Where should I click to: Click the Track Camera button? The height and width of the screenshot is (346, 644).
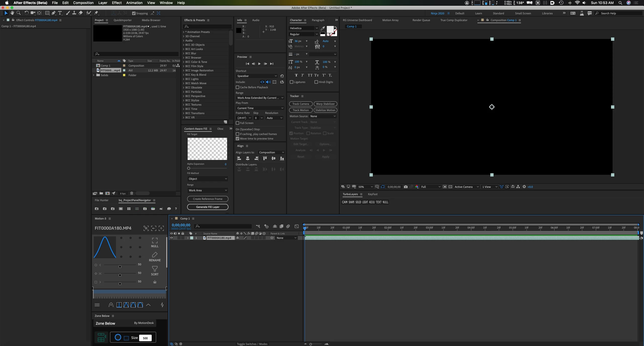301,104
